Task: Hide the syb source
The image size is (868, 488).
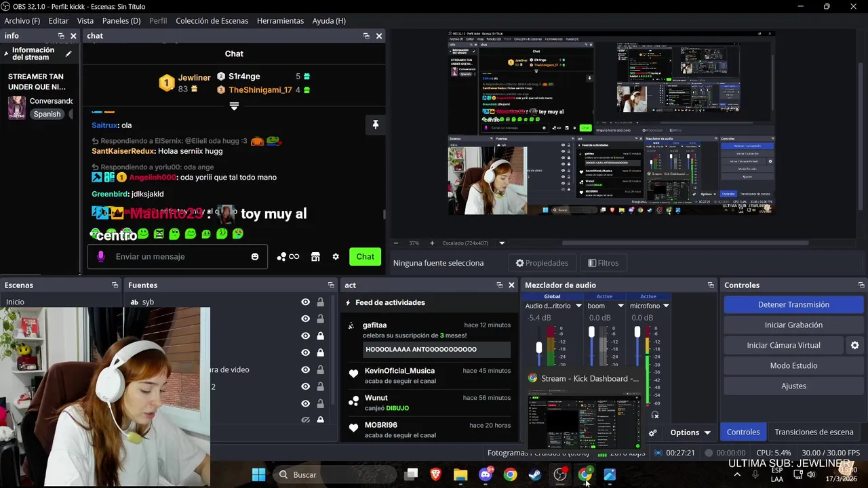Action: coord(305,302)
